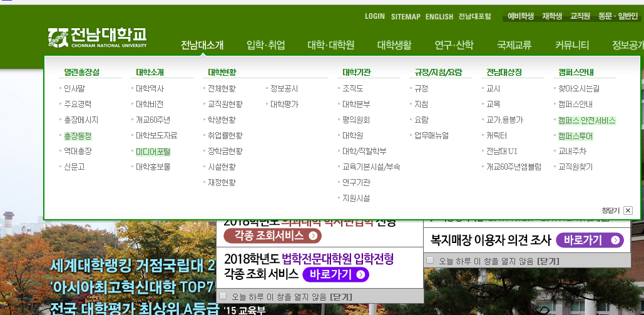644x315 pixels.
Task: Click the arrow on the 복지매장 바로가기 button
Action: 615,240
